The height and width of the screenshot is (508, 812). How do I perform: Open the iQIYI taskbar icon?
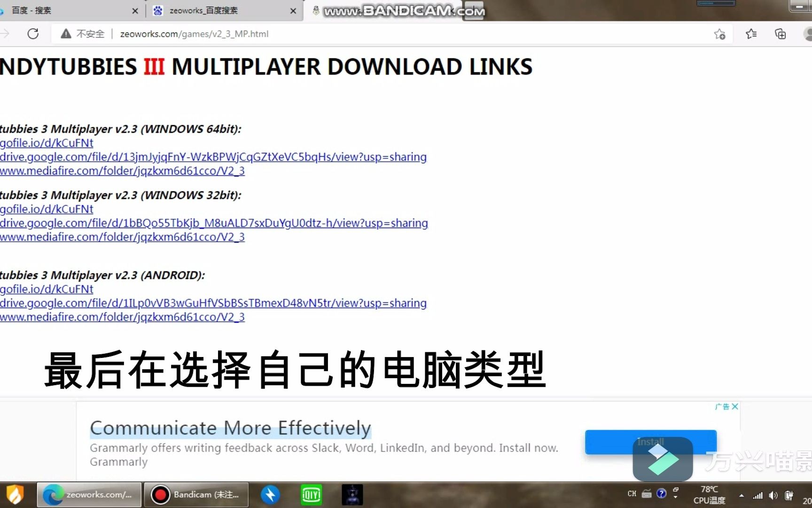(x=311, y=495)
